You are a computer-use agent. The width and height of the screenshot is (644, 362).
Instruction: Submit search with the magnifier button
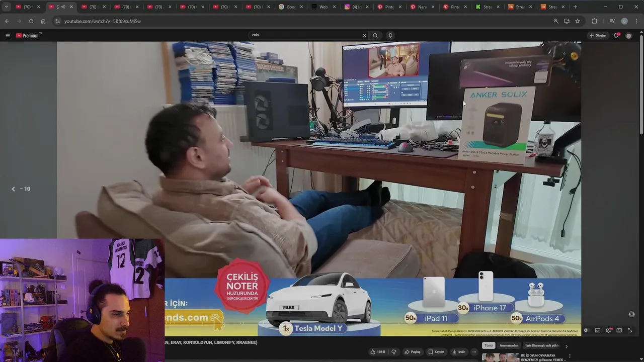(375, 35)
